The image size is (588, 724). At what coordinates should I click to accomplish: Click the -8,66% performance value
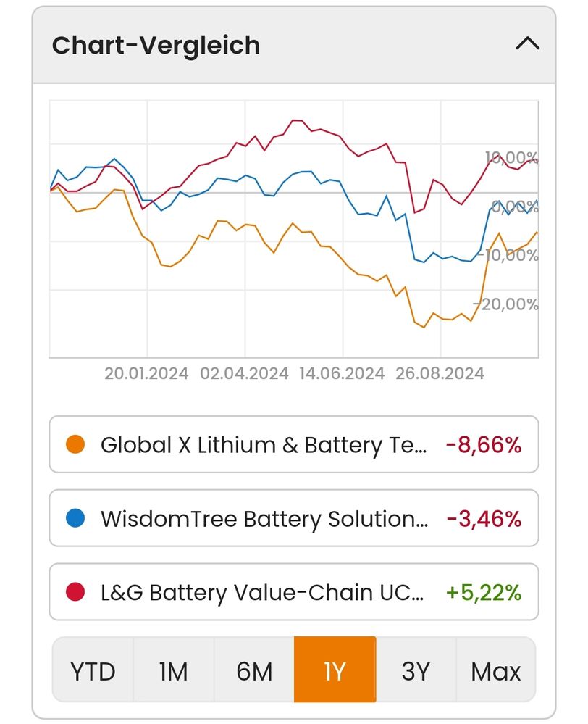point(484,444)
